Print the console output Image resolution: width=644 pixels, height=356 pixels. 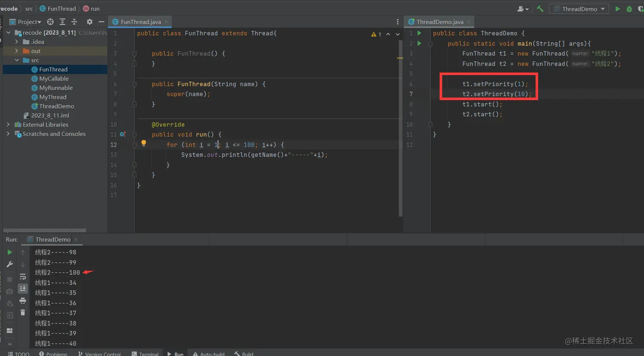pos(23,301)
